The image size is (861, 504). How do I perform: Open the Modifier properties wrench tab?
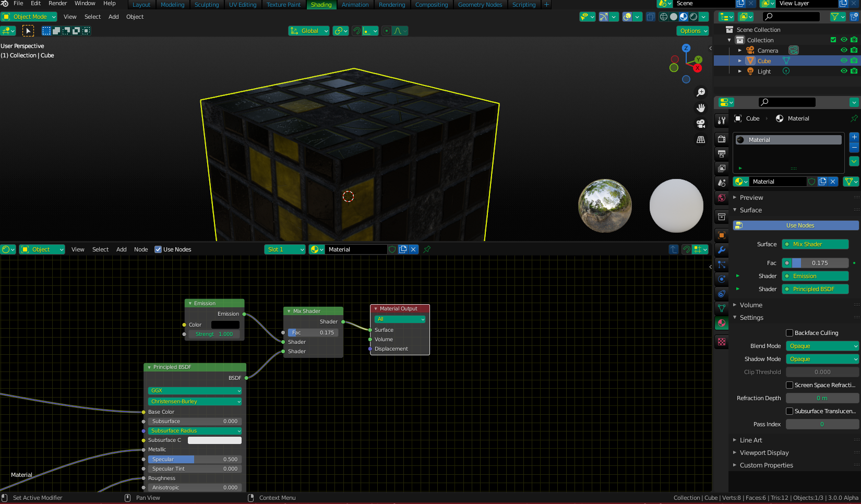[722, 250]
